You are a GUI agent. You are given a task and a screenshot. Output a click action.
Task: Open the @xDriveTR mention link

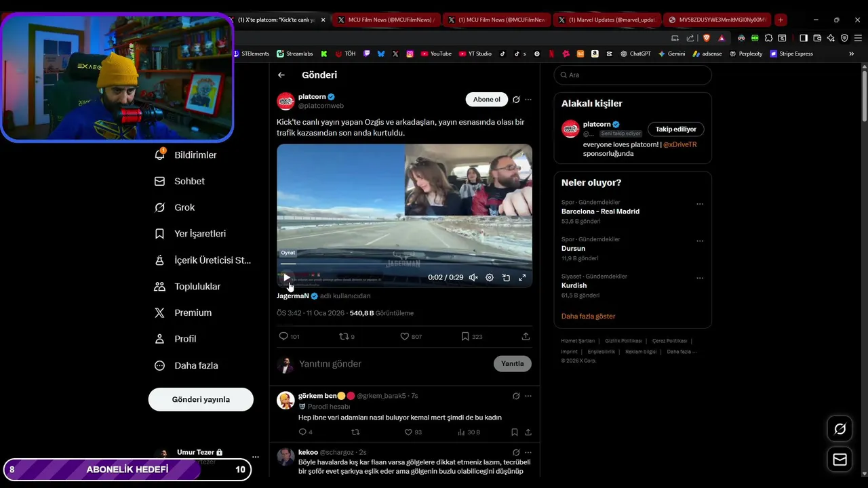coord(680,144)
